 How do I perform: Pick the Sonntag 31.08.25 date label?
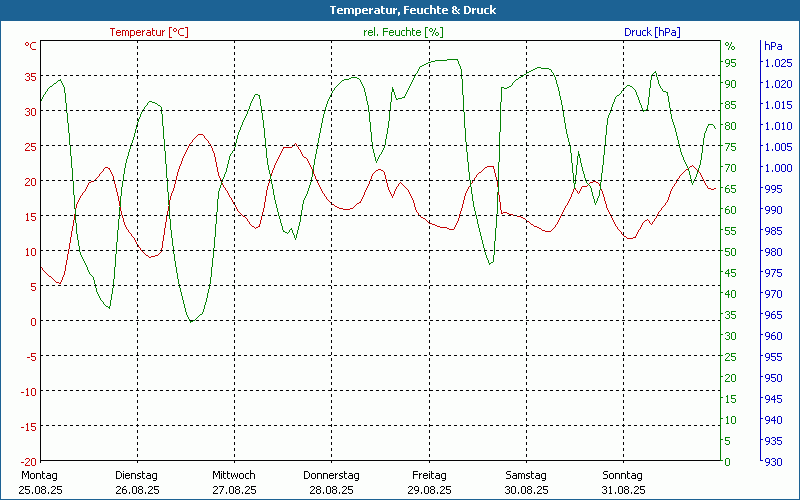click(x=623, y=482)
